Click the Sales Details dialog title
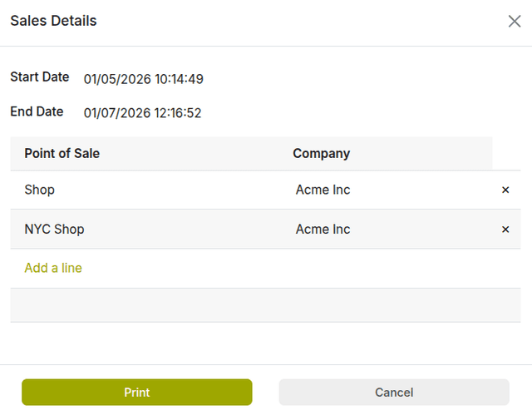Screen dimensions: 532x415 53,22
